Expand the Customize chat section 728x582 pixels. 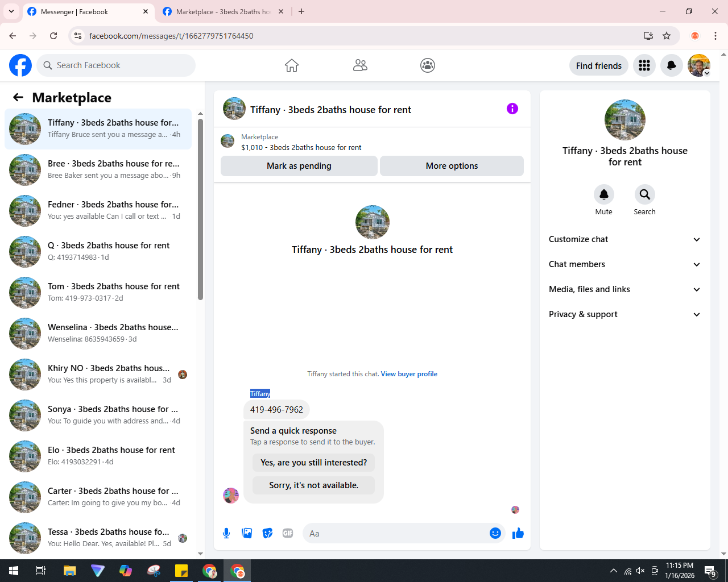[624, 239]
